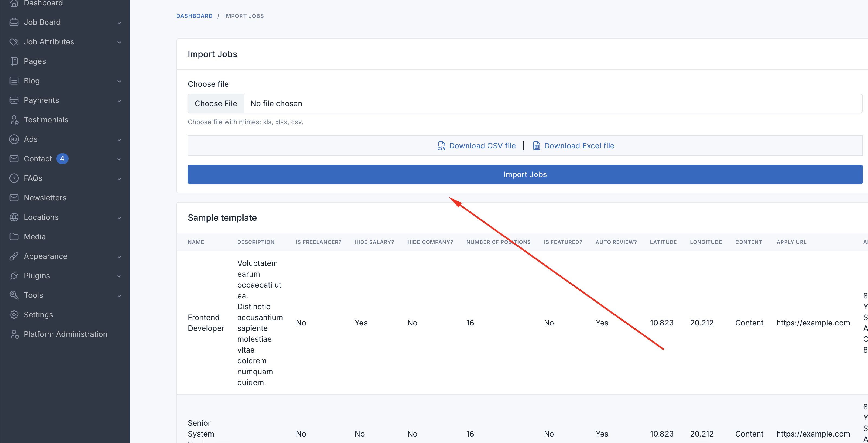Click the Tools wrench icon

pyautogui.click(x=14, y=295)
